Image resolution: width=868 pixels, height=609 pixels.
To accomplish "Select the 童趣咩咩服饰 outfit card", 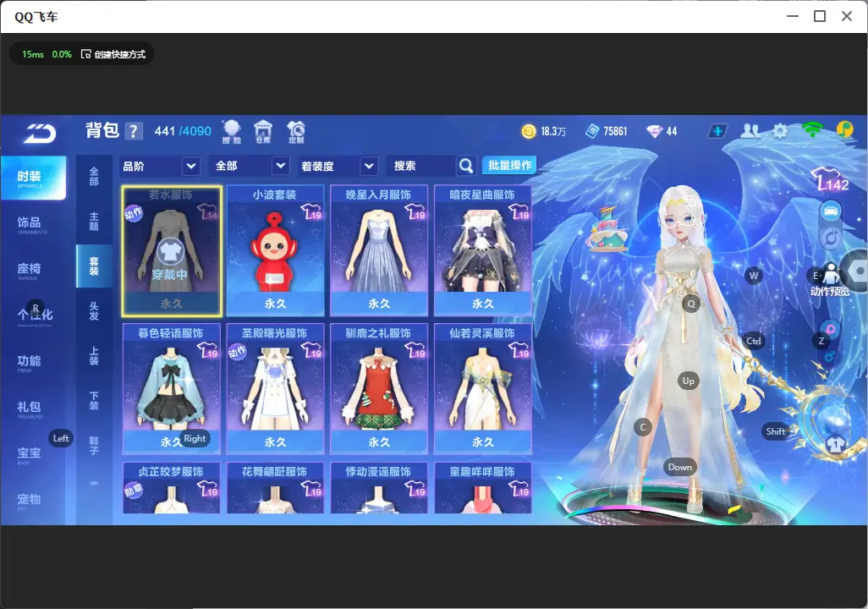I will coord(483,488).
